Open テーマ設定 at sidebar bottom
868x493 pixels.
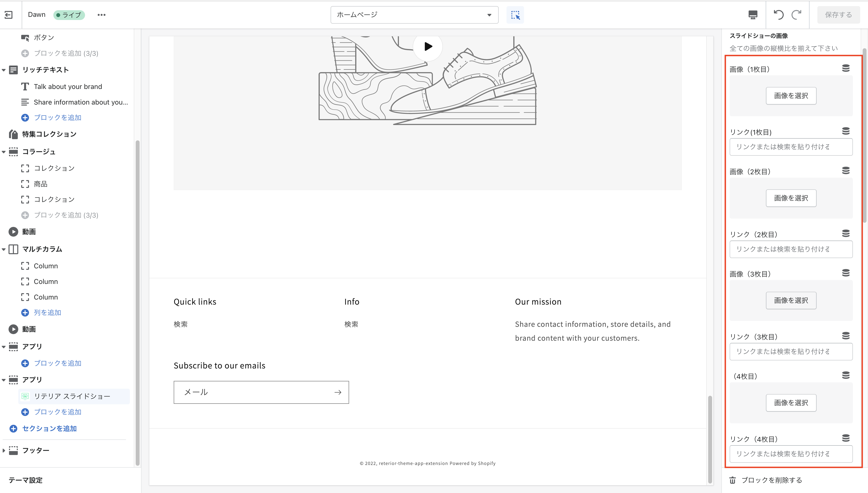click(x=26, y=480)
